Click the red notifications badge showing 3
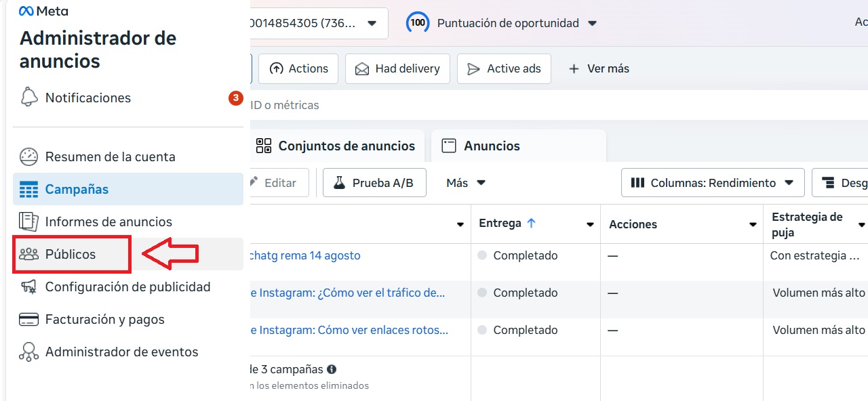 [x=235, y=98]
